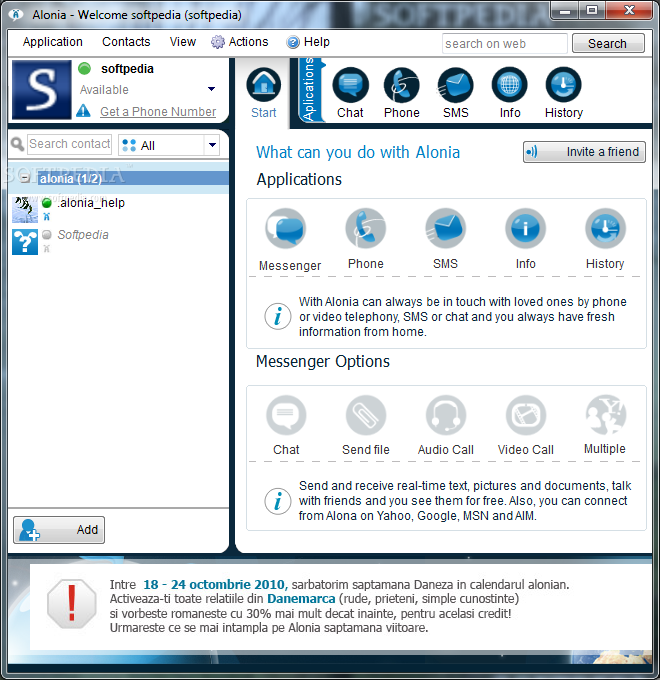This screenshot has height=680, width=660.
Task: Click the softpedia profile avatar
Action: [42, 90]
